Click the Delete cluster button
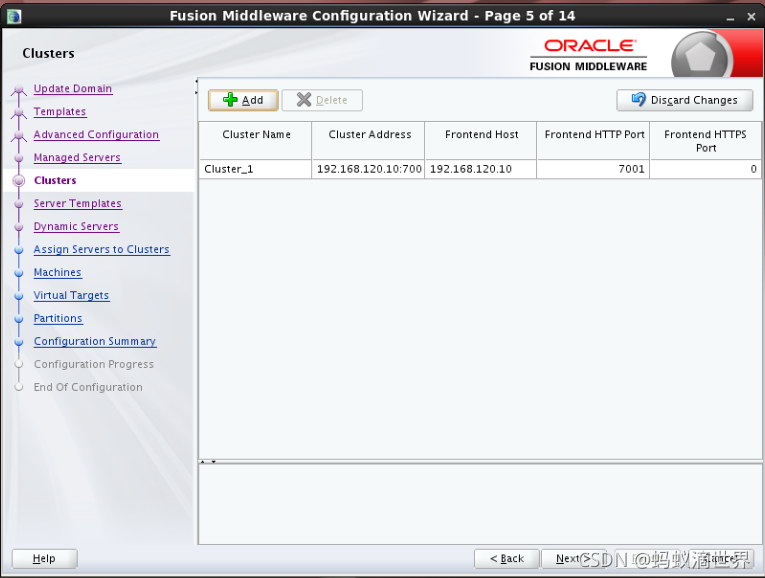This screenshot has height=578, width=765. [x=322, y=100]
